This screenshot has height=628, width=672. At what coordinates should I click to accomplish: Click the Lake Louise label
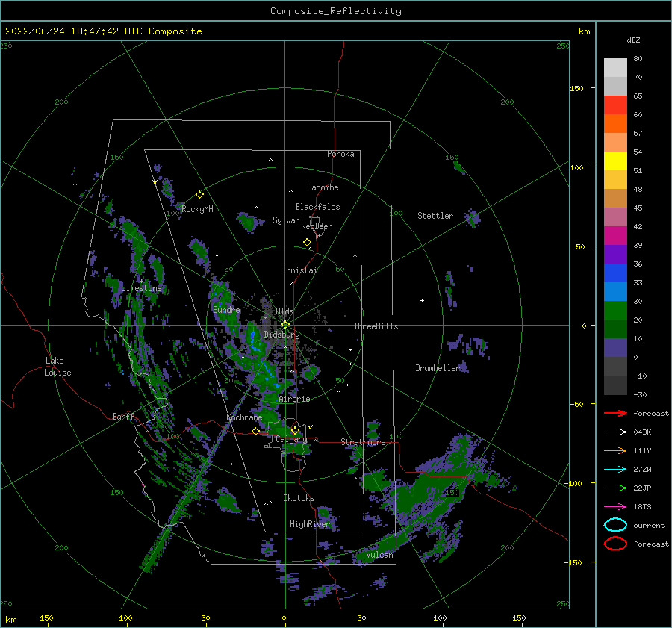tap(57, 367)
